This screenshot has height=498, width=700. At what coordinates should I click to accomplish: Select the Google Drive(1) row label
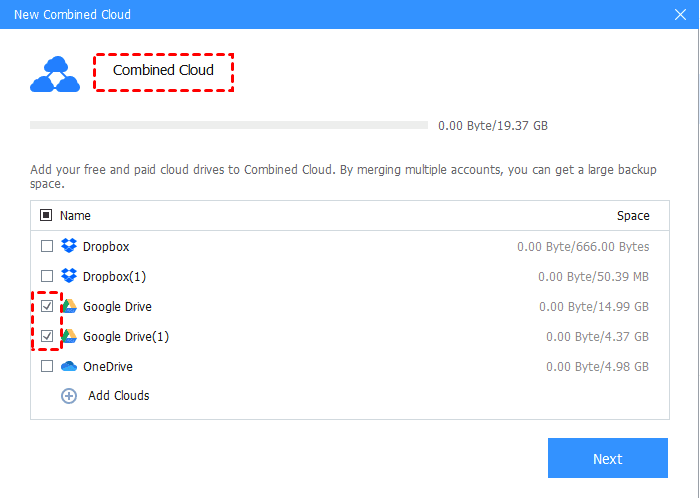point(126,336)
